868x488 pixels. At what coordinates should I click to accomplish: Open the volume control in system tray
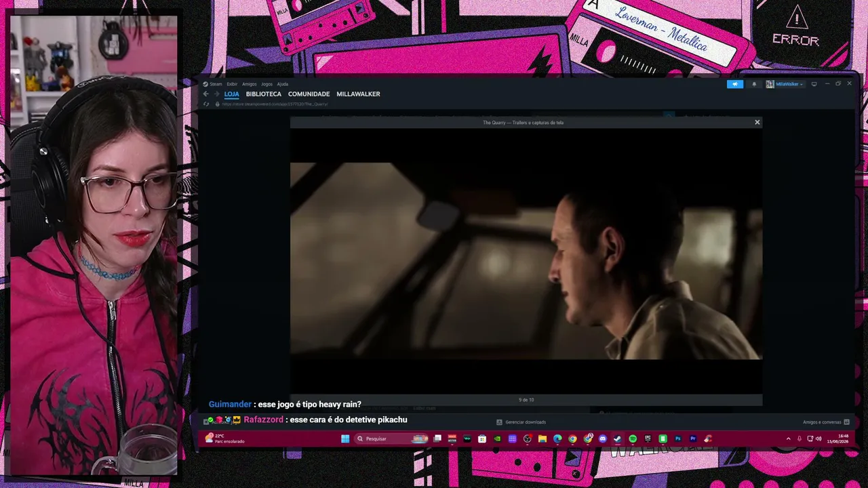click(x=818, y=439)
